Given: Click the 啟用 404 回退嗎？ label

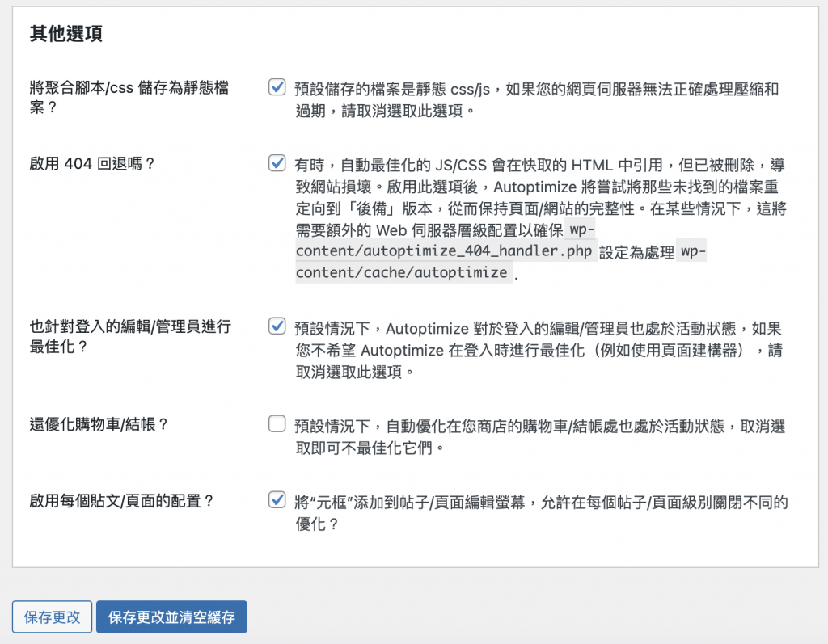Looking at the screenshot, I should coord(92,164).
